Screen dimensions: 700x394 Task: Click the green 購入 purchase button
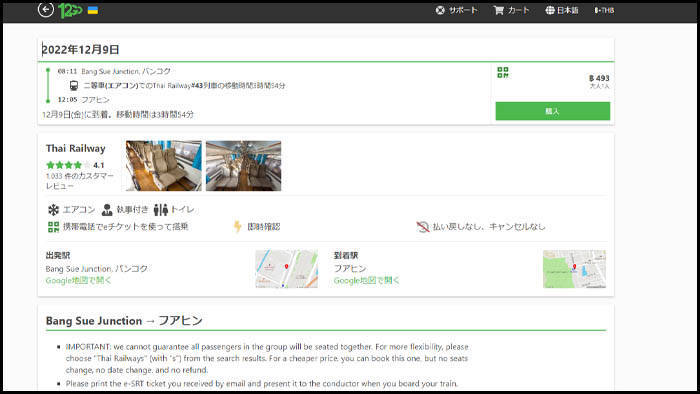(553, 111)
